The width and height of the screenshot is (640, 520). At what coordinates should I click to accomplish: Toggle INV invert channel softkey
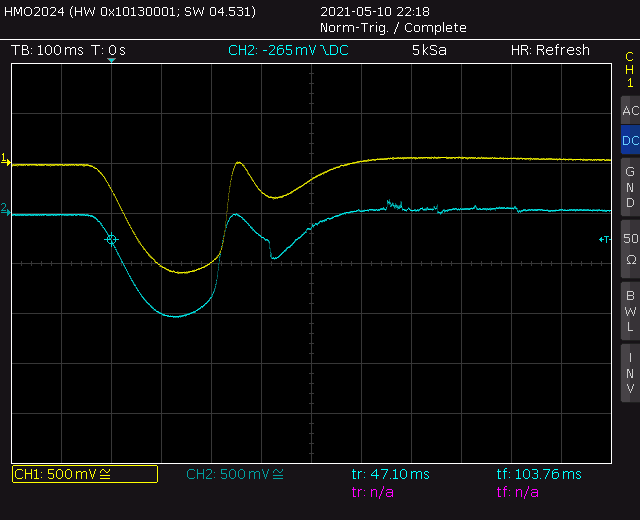pyautogui.click(x=630, y=373)
